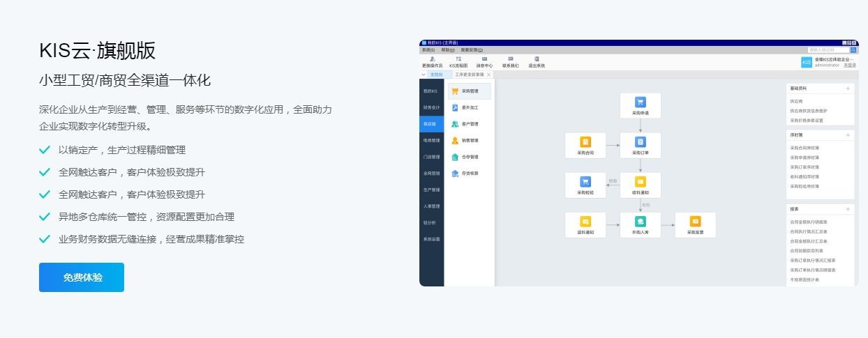Open 合同到期款项列表 report
868x338 pixels.
[807, 250]
